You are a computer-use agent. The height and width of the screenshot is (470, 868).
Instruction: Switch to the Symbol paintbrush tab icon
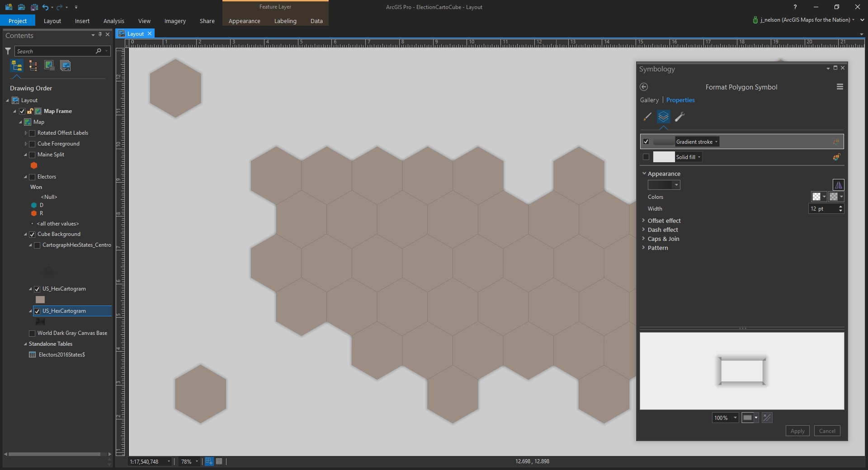[647, 117]
